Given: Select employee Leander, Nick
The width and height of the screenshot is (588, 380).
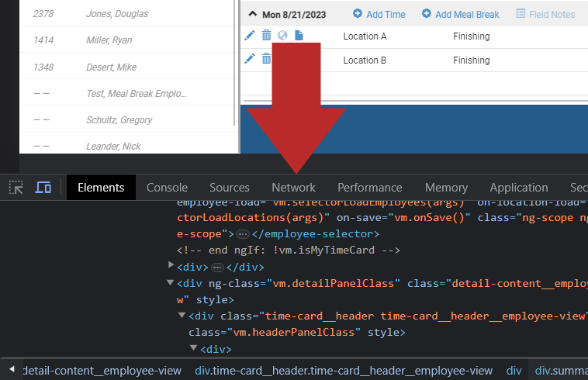Looking at the screenshot, I should pos(113,146).
